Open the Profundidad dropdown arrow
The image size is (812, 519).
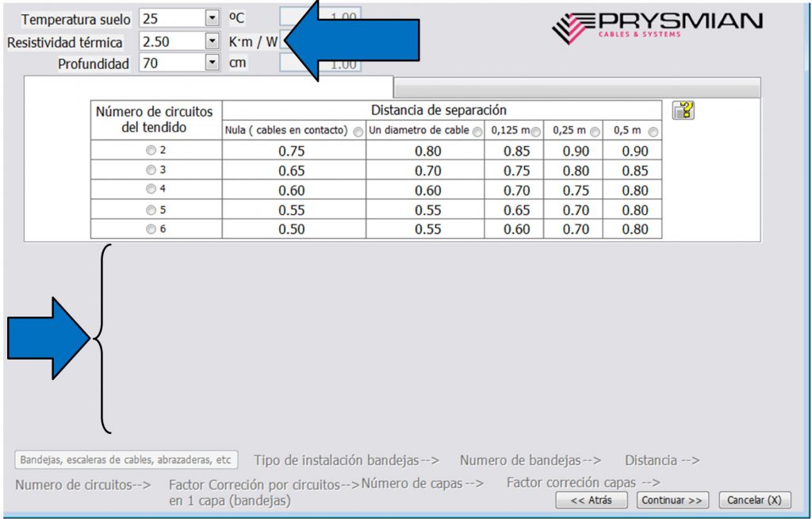pos(212,63)
